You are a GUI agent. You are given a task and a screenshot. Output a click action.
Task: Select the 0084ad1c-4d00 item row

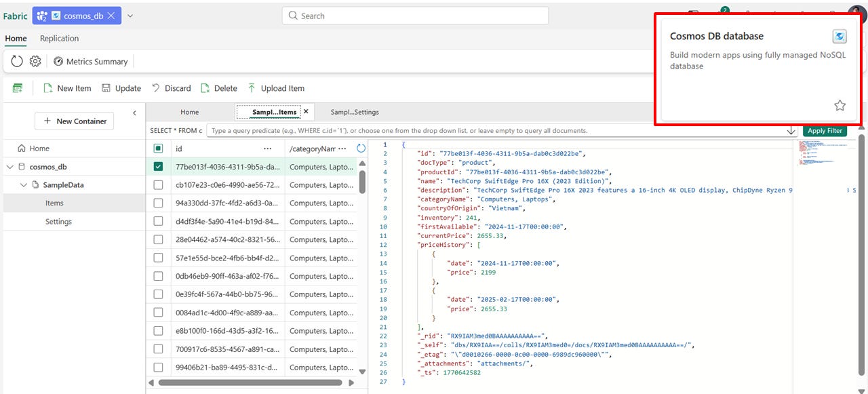(251, 312)
